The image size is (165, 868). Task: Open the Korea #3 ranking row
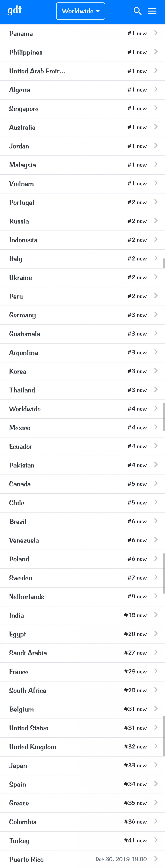82,371
